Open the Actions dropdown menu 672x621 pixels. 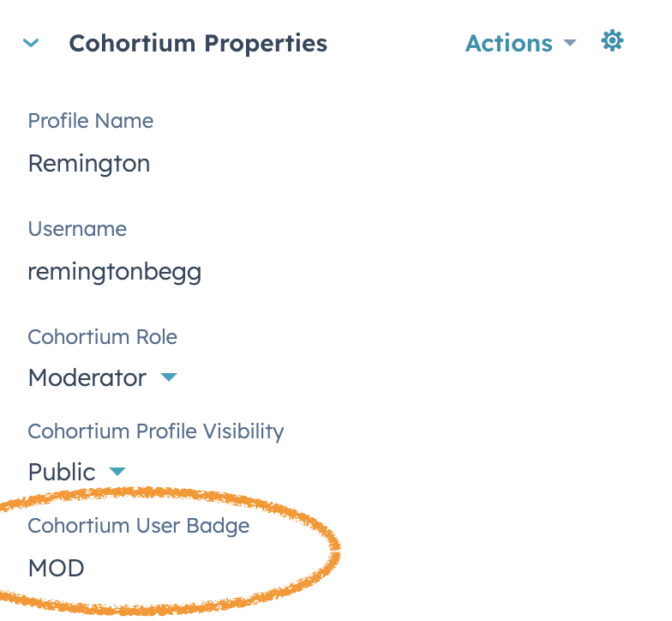(521, 43)
